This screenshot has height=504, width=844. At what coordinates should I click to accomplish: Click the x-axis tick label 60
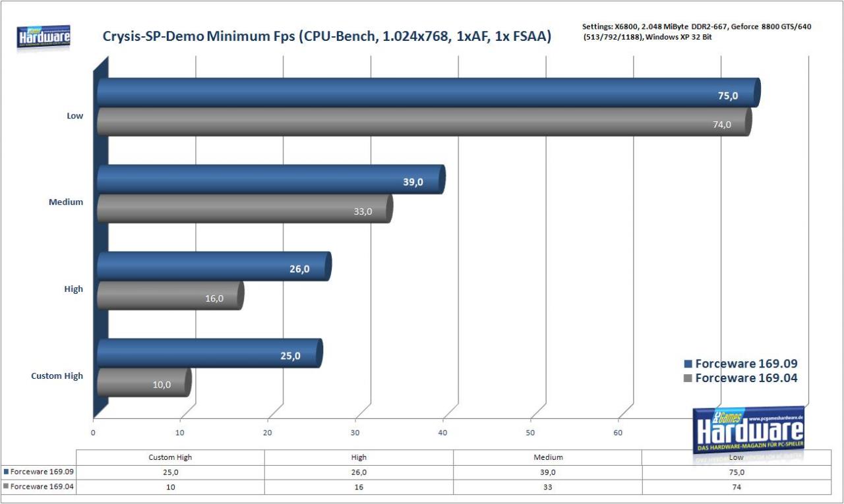[618, 433]
